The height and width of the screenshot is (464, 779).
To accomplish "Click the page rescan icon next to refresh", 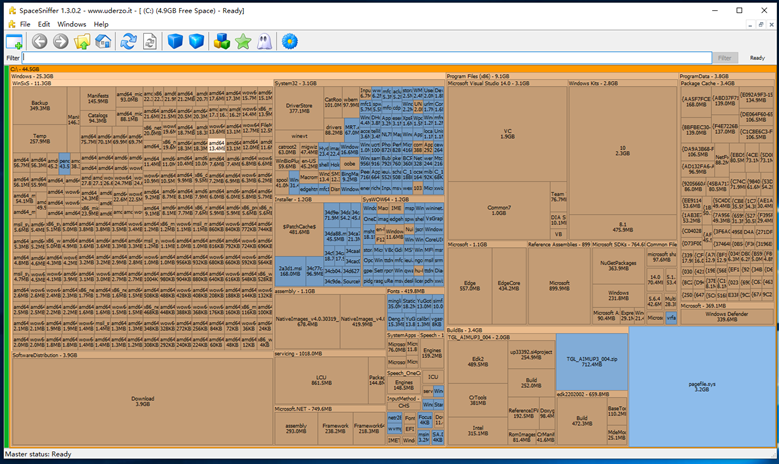I will [x=150, y=41].
